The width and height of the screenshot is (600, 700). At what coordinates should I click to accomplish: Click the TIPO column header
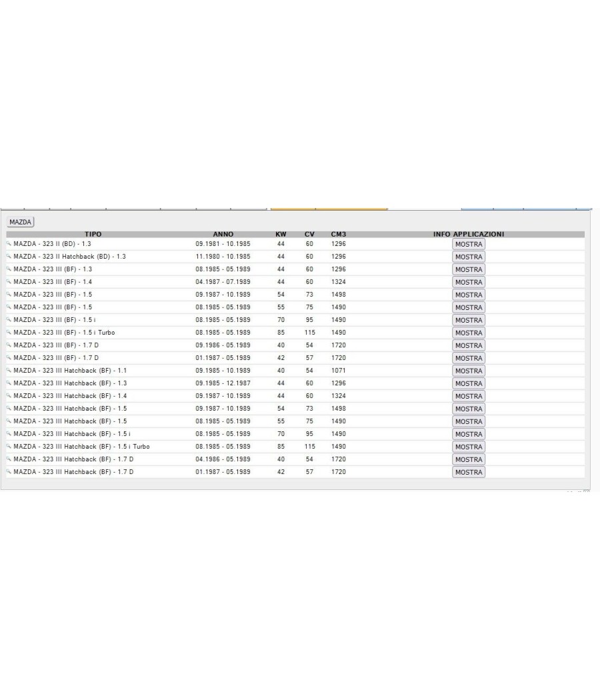[93, 234]
